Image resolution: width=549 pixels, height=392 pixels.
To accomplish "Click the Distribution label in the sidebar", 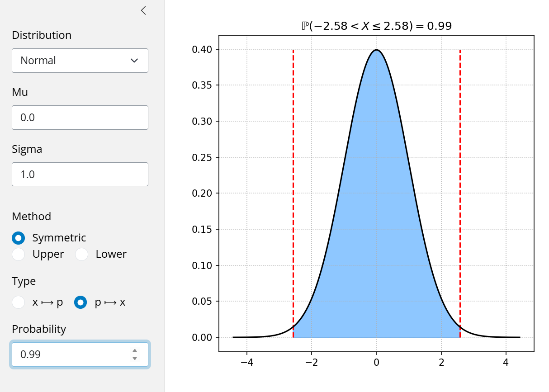I will click(42, 35).
